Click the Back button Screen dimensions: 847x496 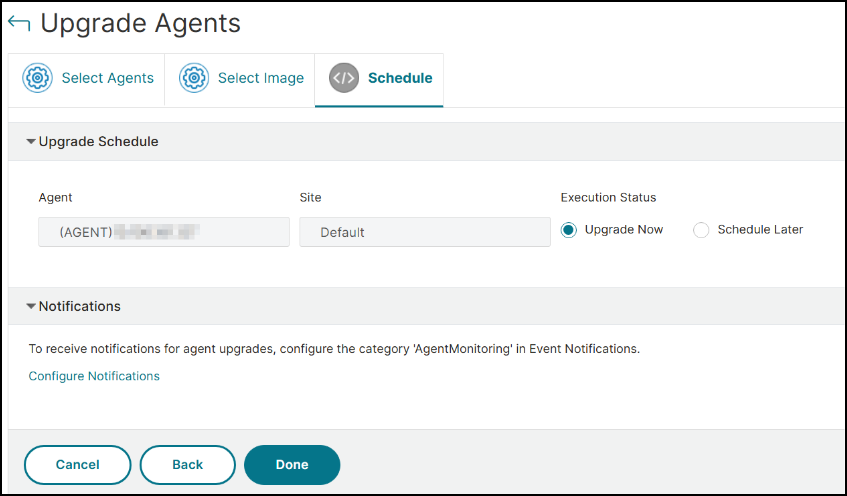pos(187,464)
